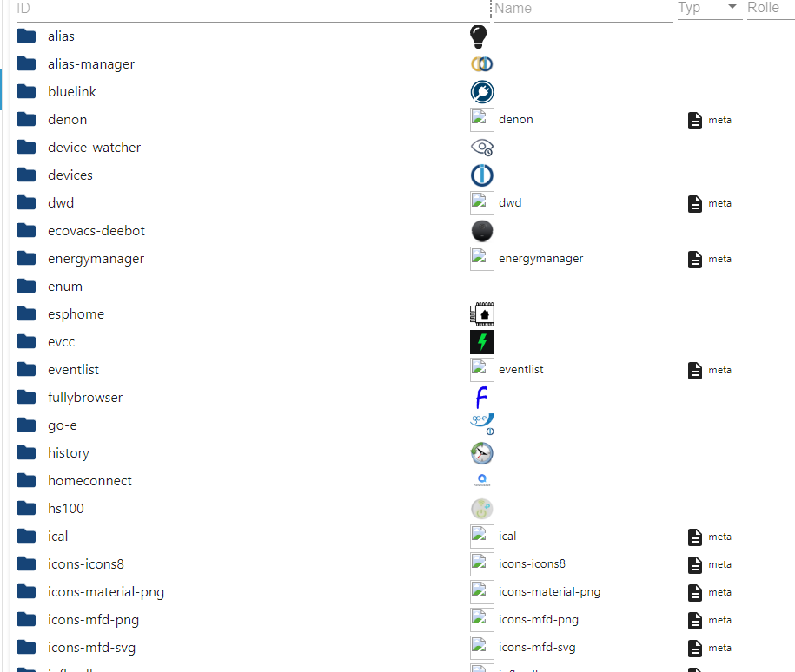Click the icons-icons8 image thumbnail
The image size is (795, 672).
pos(481,563)
